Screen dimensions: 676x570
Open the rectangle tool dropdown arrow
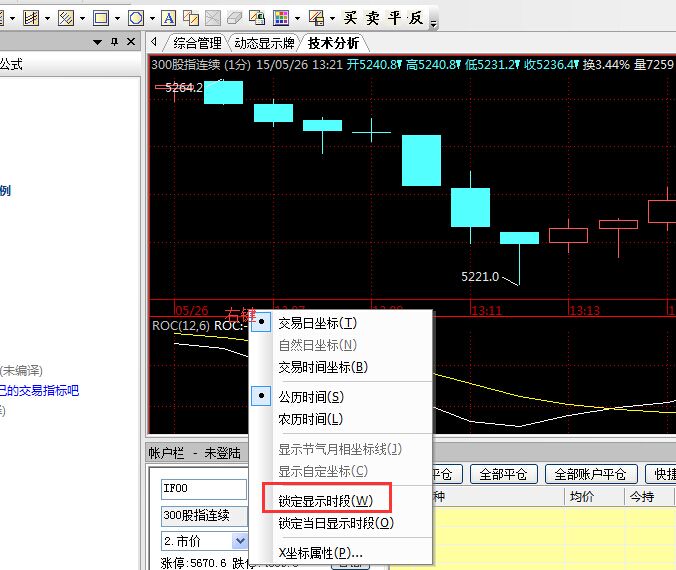[117, 18]
